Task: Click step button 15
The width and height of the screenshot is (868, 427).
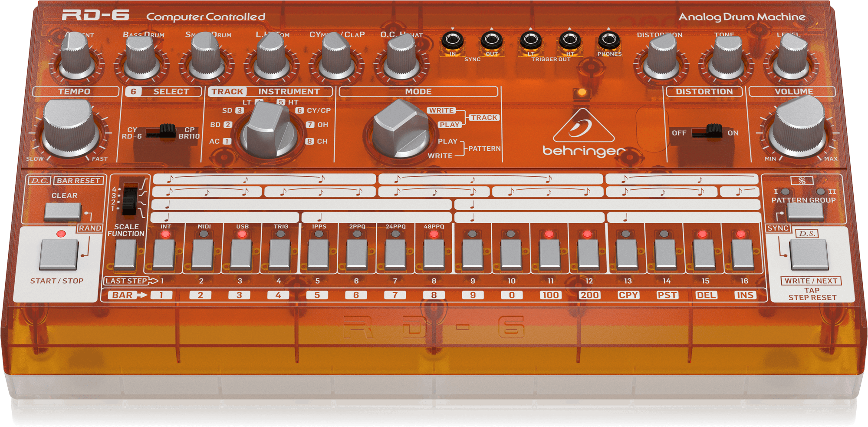Action: [x=704, y=254]
